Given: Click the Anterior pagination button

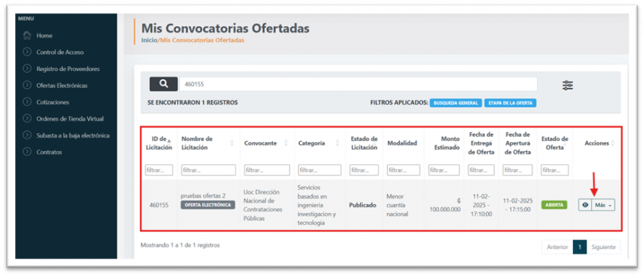Looking at the screenshot, I should point(557,247).
